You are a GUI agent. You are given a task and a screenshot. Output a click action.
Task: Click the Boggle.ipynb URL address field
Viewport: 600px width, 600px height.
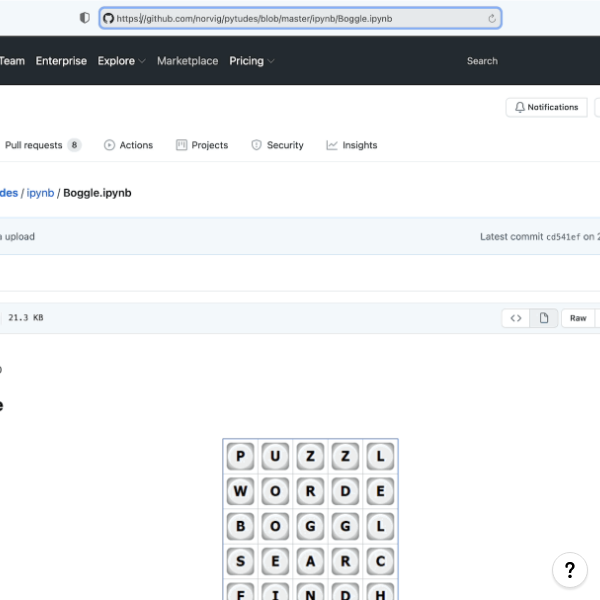pyautogui.click(x=300, y=18)
